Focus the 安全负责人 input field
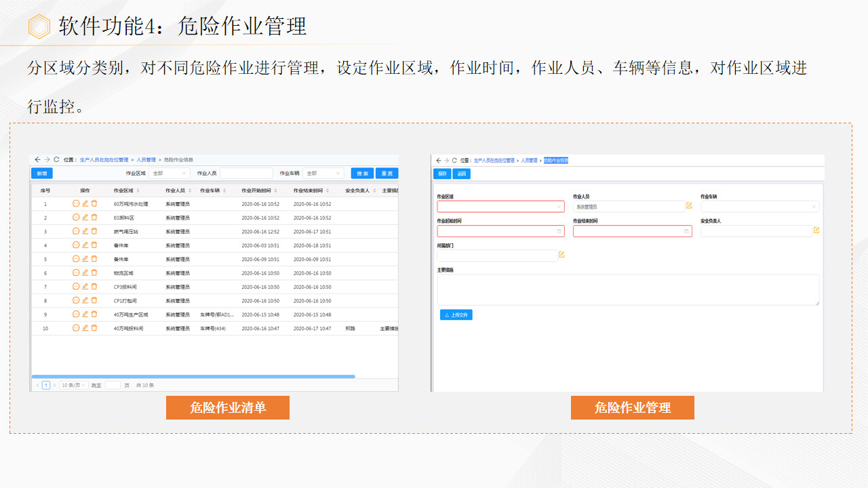This screenshot has height=488, width=868. (x=755, y=231)
